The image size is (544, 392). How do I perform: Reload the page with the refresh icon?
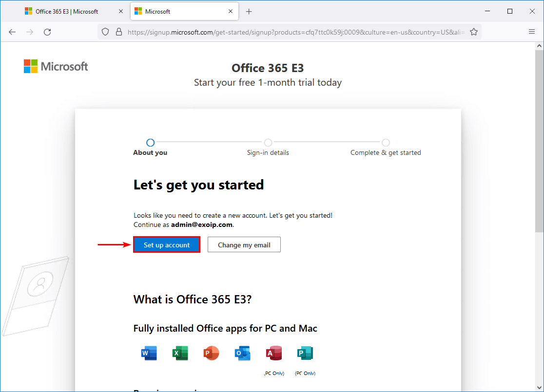point(48,32)
